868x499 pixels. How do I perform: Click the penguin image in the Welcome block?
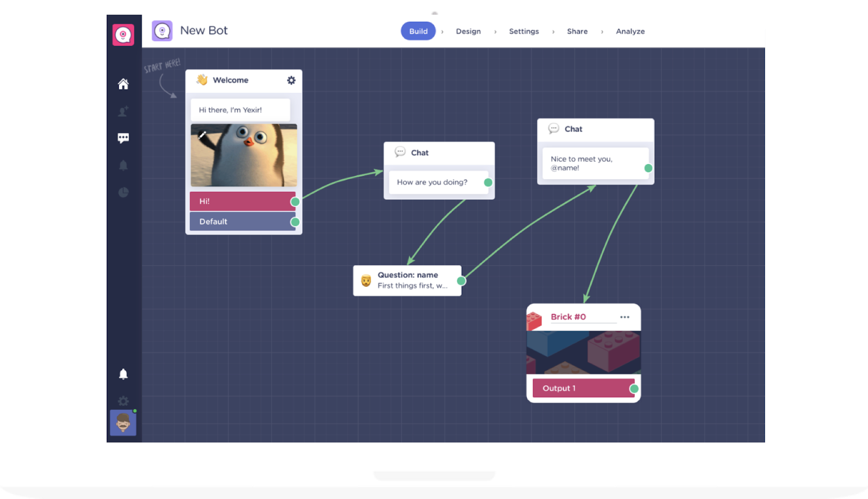244,155
